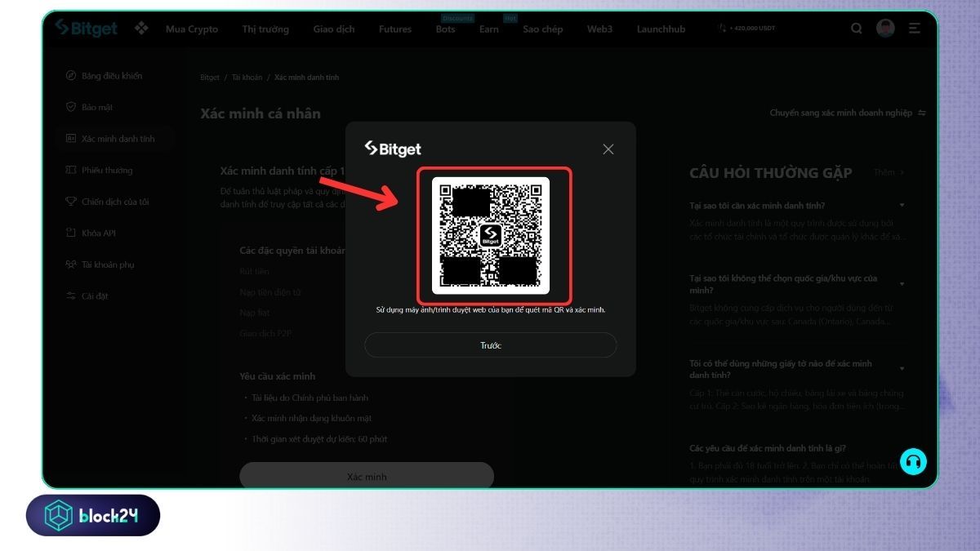Click the Xác minh cá nhân heading
The image size is (980, 551).
pos(261,113)
